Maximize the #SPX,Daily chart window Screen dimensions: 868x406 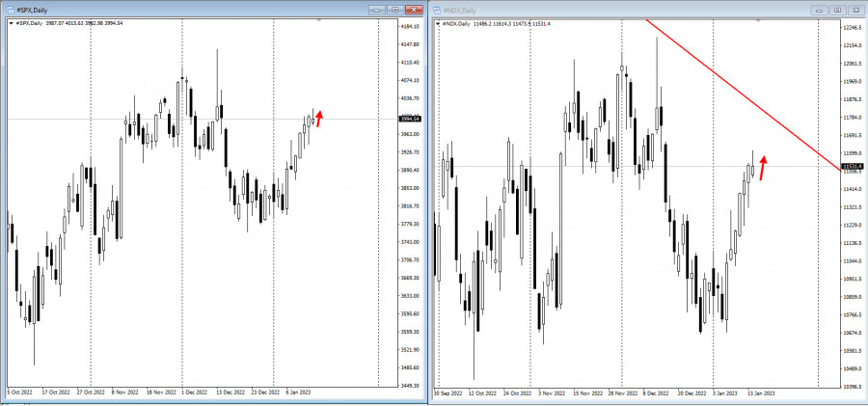point(395,9)
